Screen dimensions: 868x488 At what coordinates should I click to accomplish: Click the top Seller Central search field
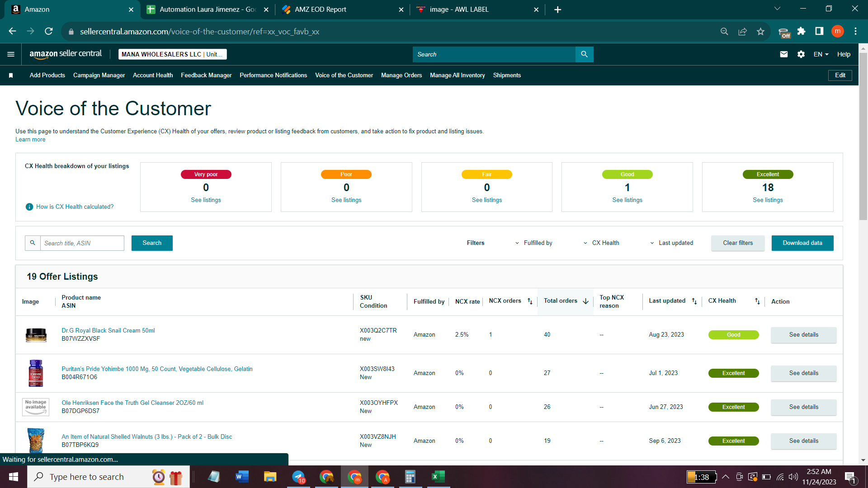point(494,54)
